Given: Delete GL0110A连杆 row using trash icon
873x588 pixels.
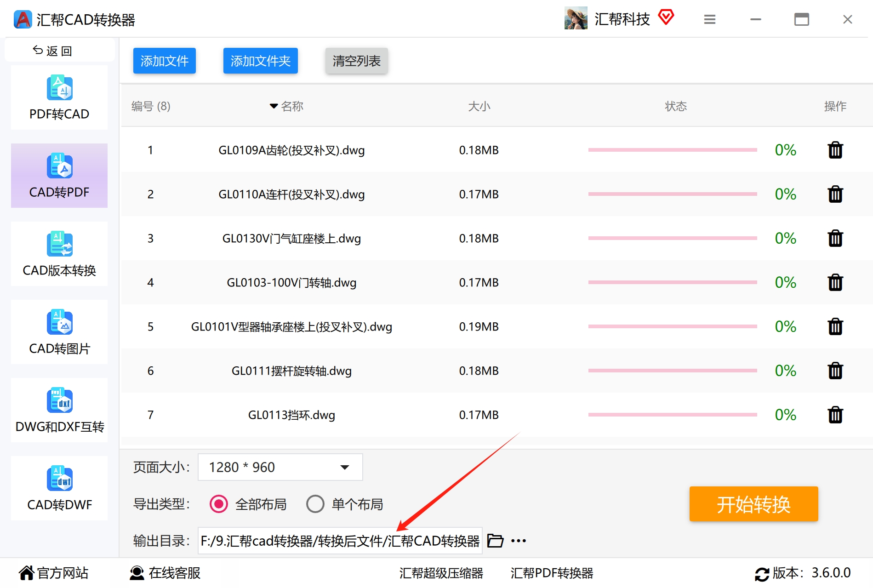Looking at the screenshot, I should pos(835,194).
